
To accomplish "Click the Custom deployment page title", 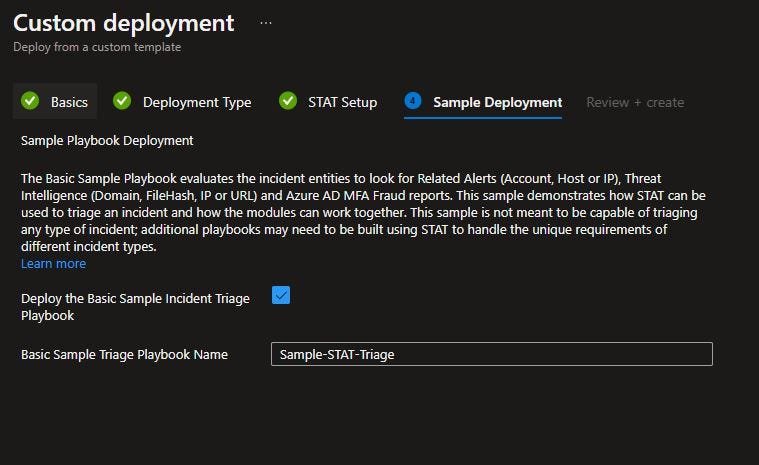I will pyautogui.click(x=123, y=23).
